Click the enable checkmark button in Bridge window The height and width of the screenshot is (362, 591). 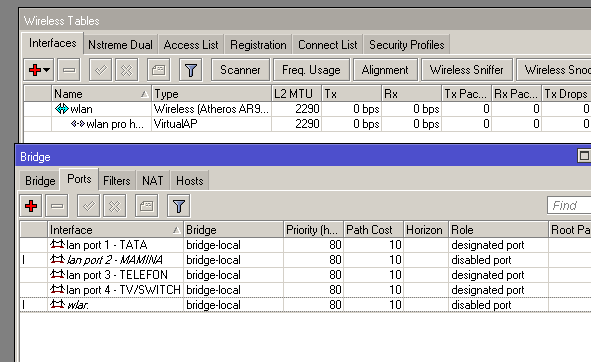89,206
